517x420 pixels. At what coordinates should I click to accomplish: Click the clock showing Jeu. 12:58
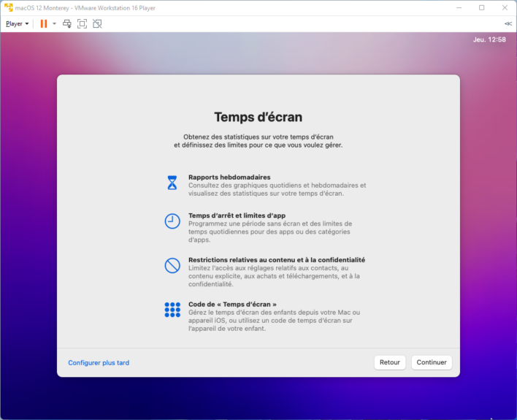[489, 39]
